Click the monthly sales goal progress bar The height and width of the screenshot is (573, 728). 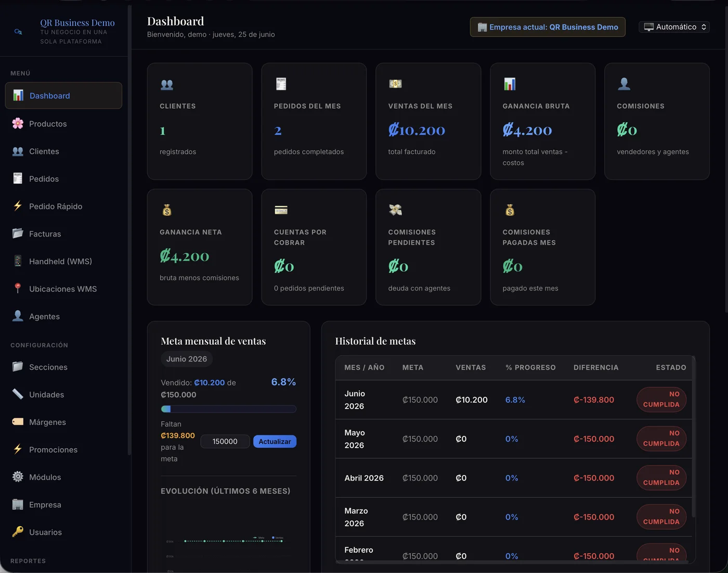pos(229,409)
